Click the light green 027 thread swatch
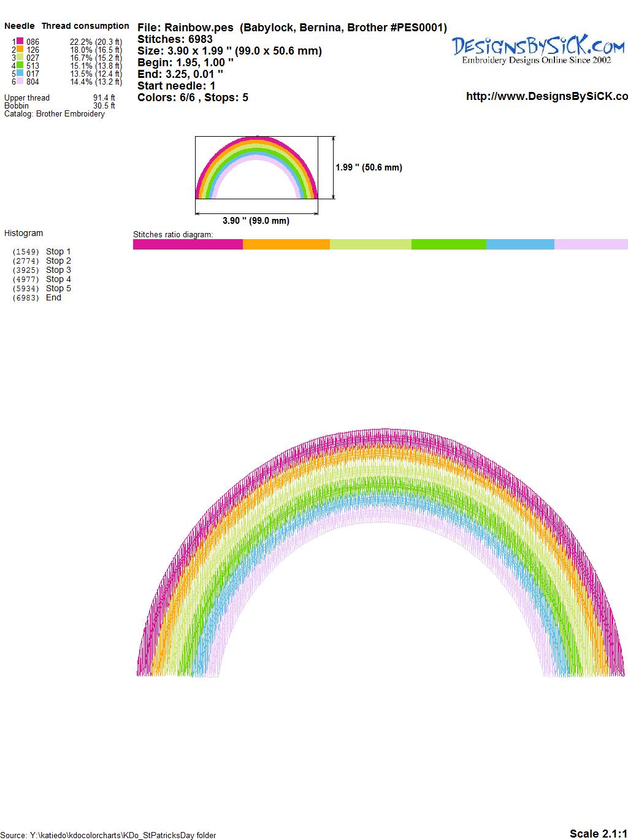628x840 pixels. tap(20, 58)
